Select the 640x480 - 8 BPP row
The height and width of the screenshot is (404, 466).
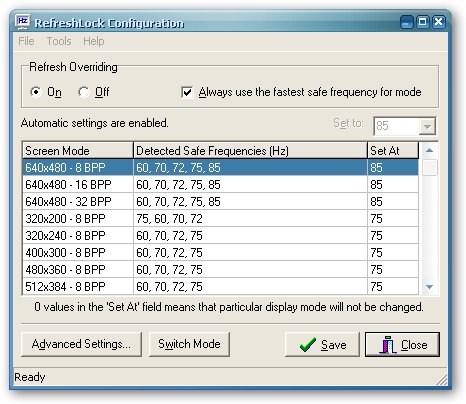[x=220, y=167]
